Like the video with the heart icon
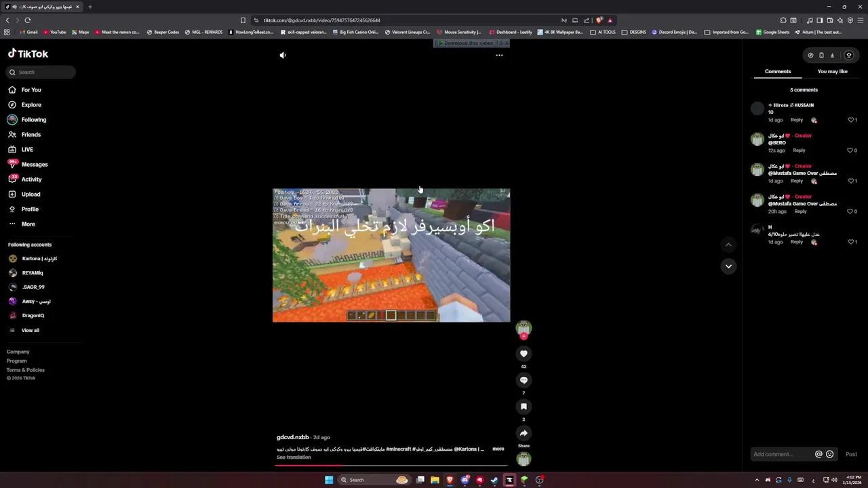868x488 pixels. point(524,353)
